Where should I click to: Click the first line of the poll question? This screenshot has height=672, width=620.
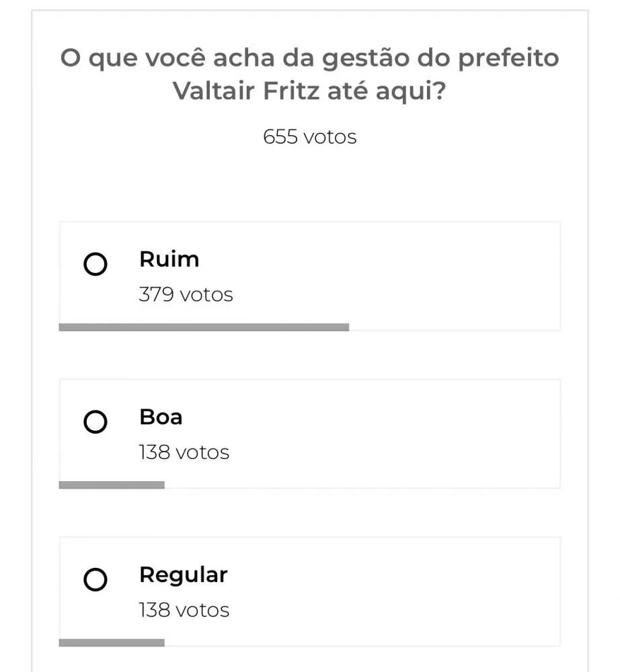point(309,58)
